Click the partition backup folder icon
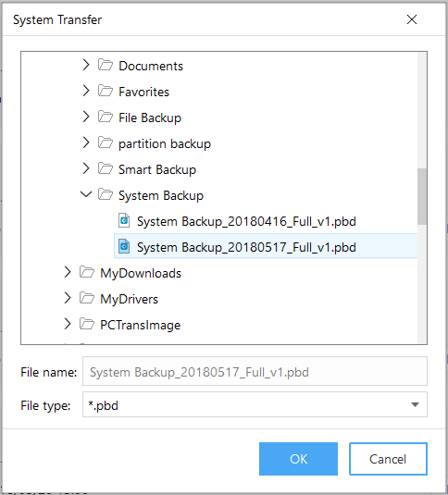 click(x=106, y=142)
